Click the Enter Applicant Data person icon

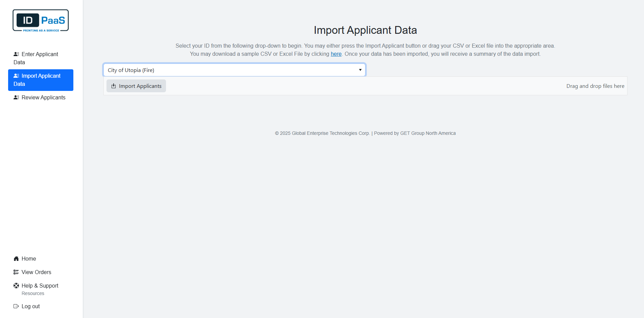(16, 54)
